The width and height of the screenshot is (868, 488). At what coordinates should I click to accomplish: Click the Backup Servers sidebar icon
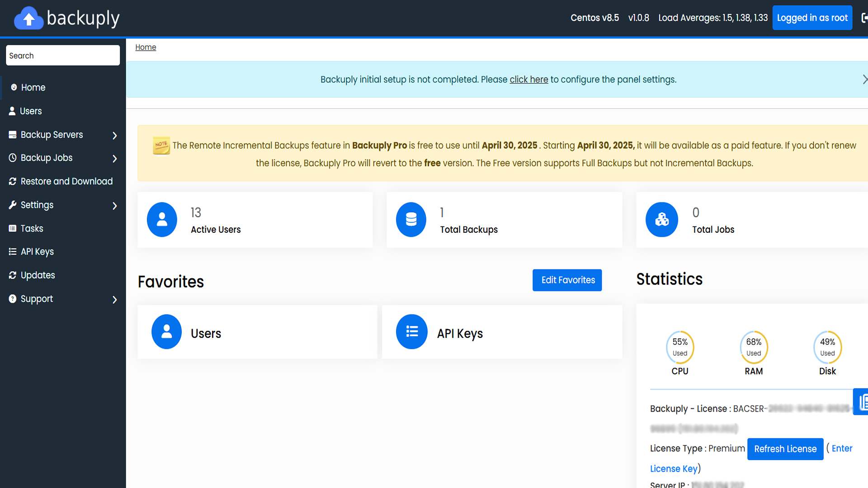point(13,135)
